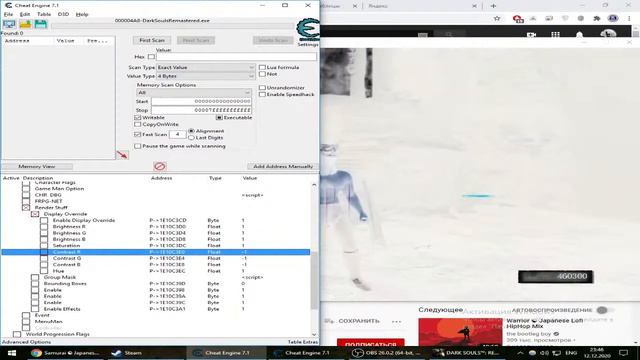Open the Chrome extensions puzzle icon
The image size is (640, 360).
597,18
